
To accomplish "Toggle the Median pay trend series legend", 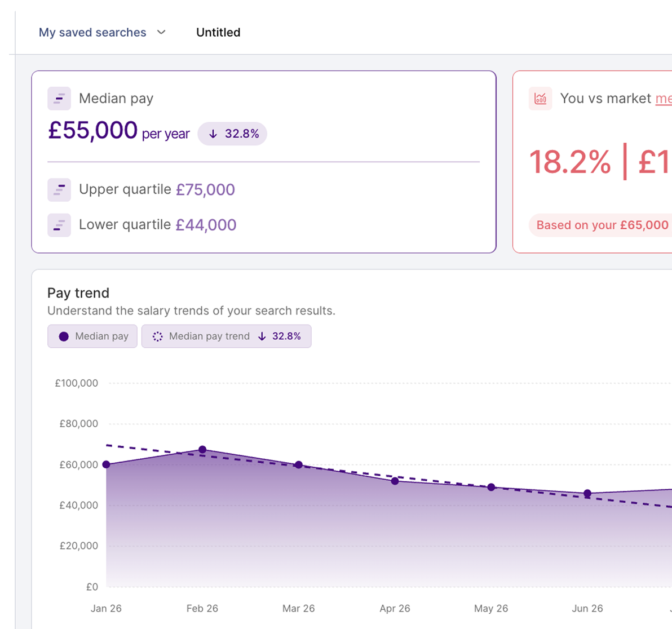I will point(226,336).
